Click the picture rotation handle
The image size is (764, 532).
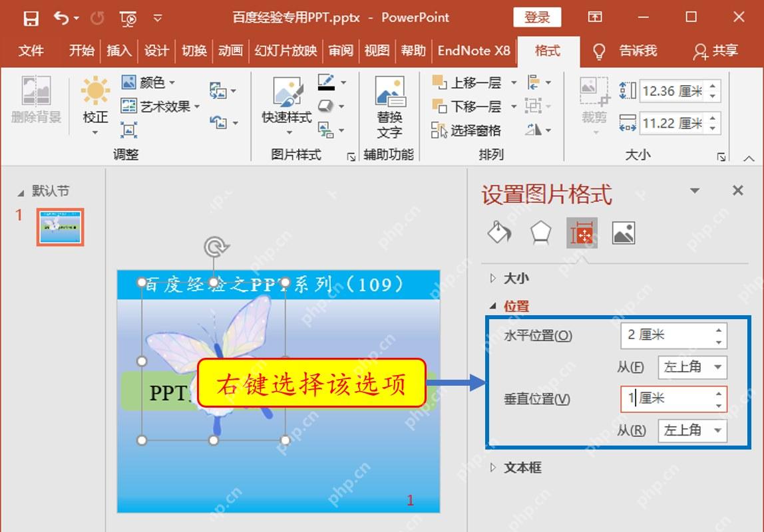click(x=216, y=247)
